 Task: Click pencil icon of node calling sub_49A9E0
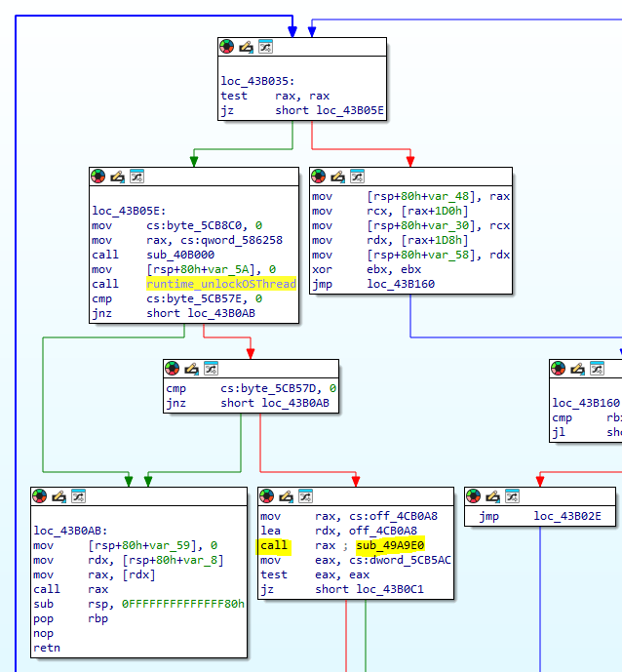point(286,495)
